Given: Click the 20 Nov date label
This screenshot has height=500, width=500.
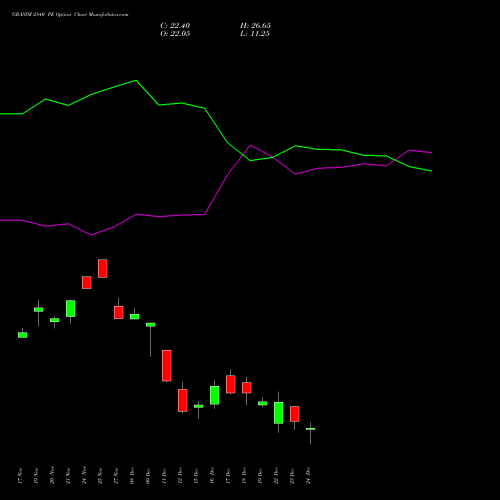Looking at the screenshot, I should click(x=52, y=476).
